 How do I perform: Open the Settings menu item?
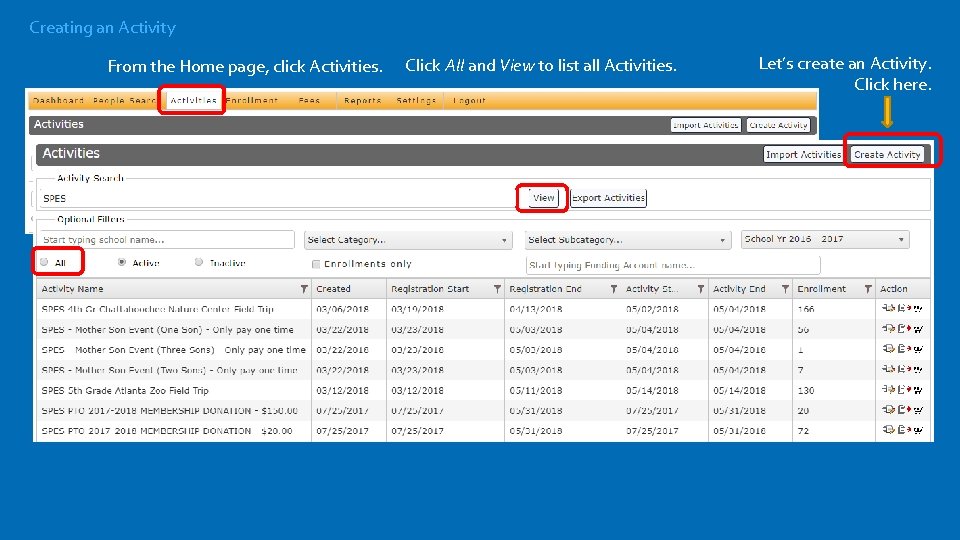pyautogui.click(x=416, y=100)
